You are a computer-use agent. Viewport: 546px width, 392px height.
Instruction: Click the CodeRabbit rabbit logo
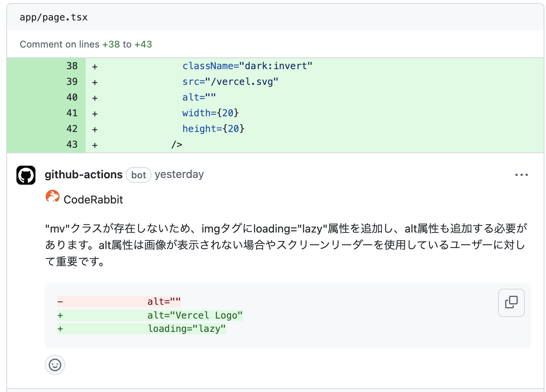pos(52,196)
